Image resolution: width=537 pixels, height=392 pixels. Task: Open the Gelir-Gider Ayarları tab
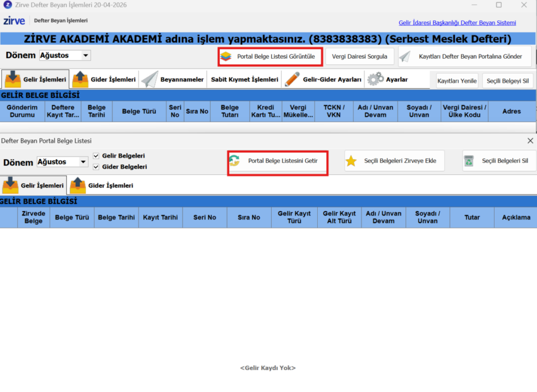tap(323, 79)
